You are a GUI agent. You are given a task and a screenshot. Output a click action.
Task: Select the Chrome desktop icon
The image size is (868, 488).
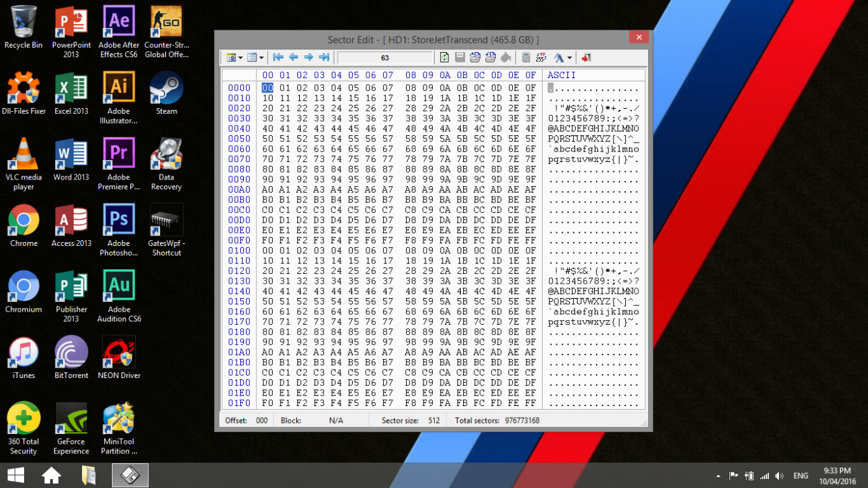click(23, 226)
